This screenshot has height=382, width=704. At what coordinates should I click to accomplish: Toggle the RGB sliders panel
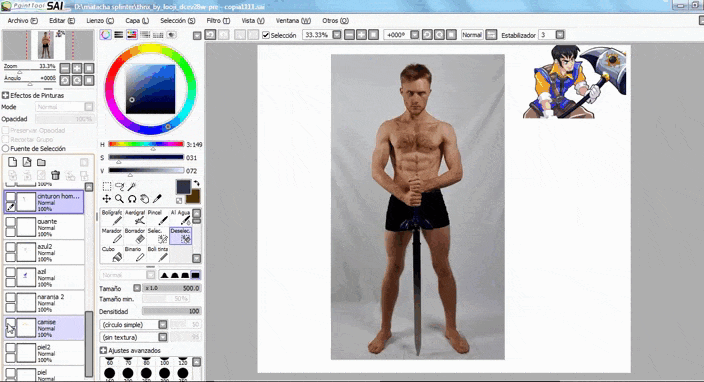point(119,35)
